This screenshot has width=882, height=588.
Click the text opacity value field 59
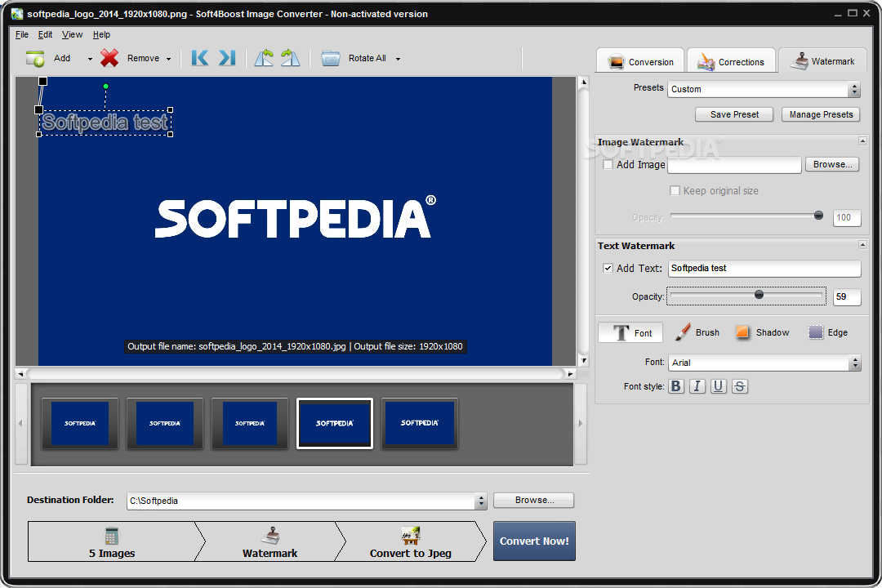click(847, 296)
